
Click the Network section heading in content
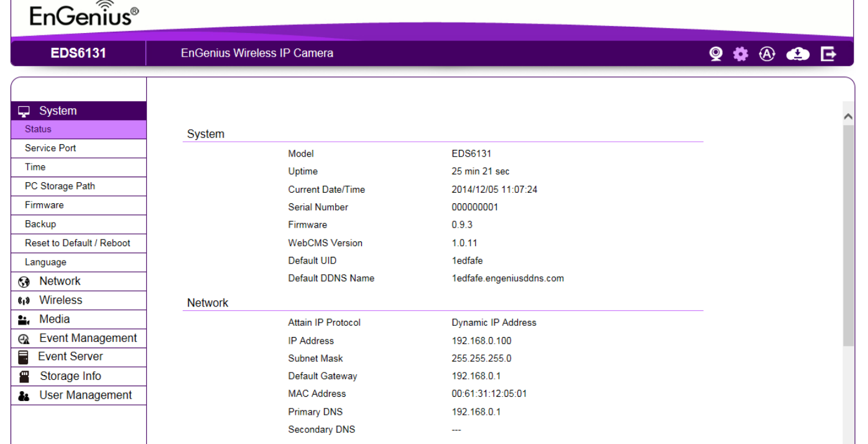pyautogui.click(x=208, y=303)
